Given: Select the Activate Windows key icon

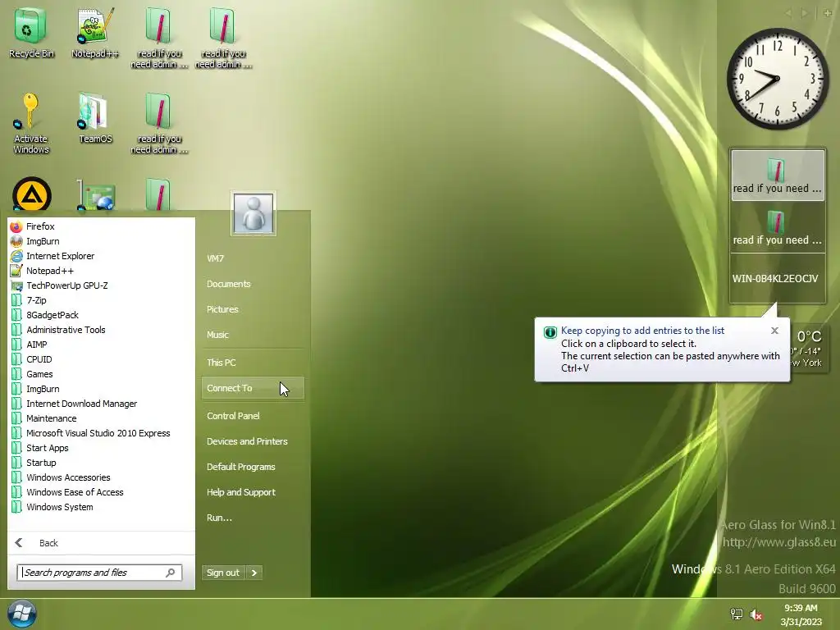Looking at the screenshot, I should click(x=30, y=123).
